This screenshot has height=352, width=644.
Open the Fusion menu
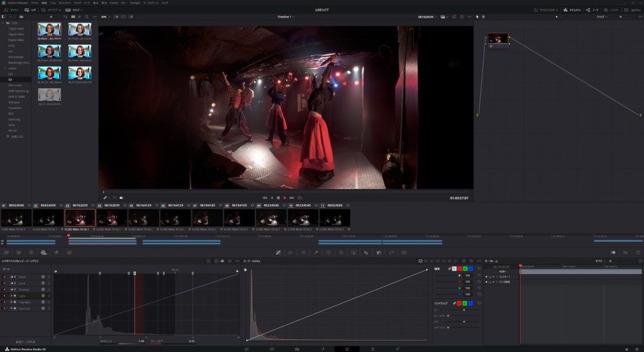pos(114,3)
